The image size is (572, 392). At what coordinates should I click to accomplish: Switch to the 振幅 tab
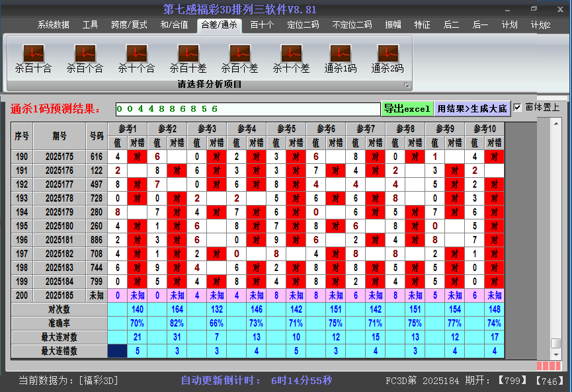[x=393, y=25]
